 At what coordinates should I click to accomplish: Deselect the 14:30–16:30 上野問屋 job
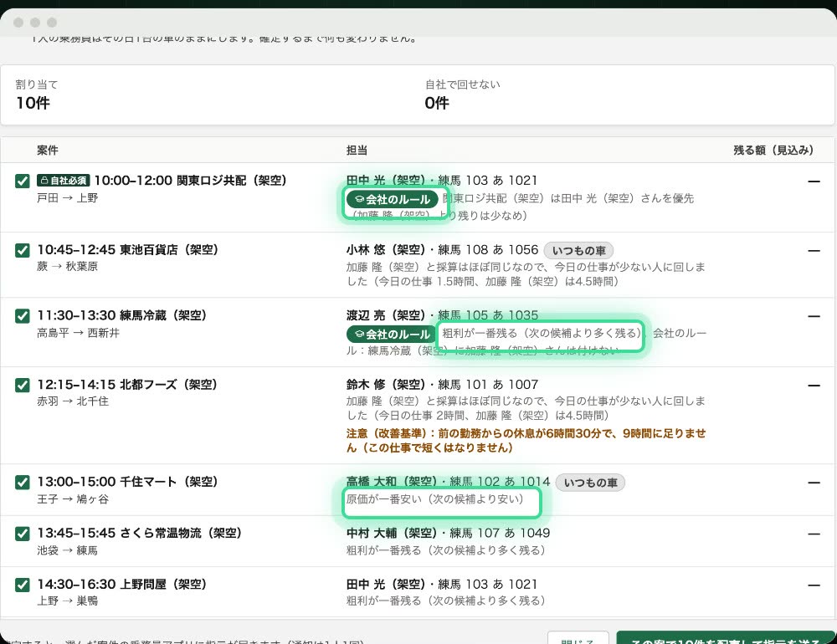click(23, 585)
